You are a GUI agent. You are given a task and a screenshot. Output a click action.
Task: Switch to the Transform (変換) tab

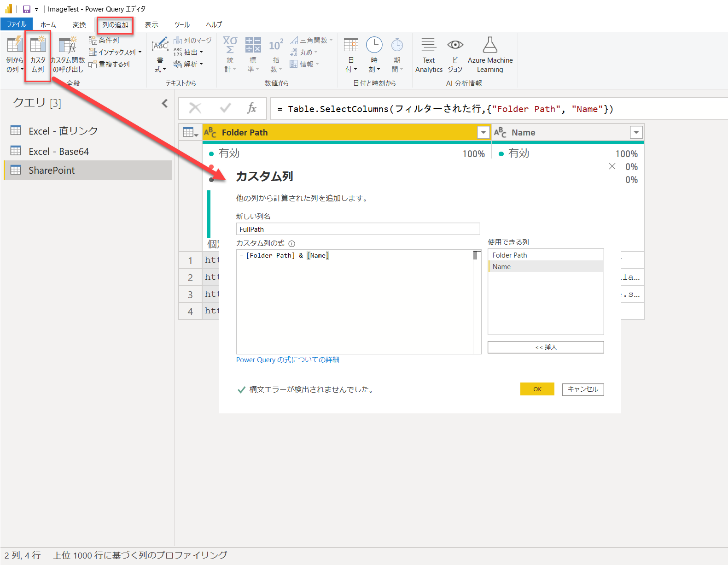pyautogui.click(x=79, y=25)
